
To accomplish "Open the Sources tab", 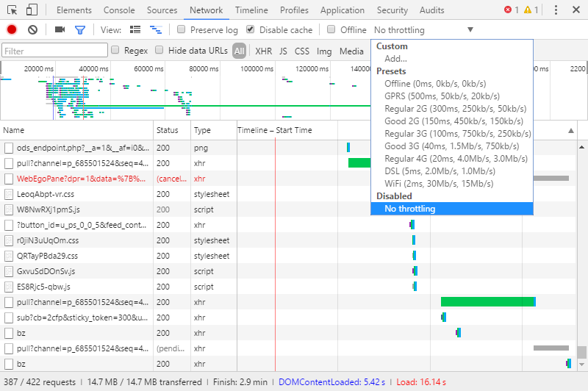I will [162, 10].
